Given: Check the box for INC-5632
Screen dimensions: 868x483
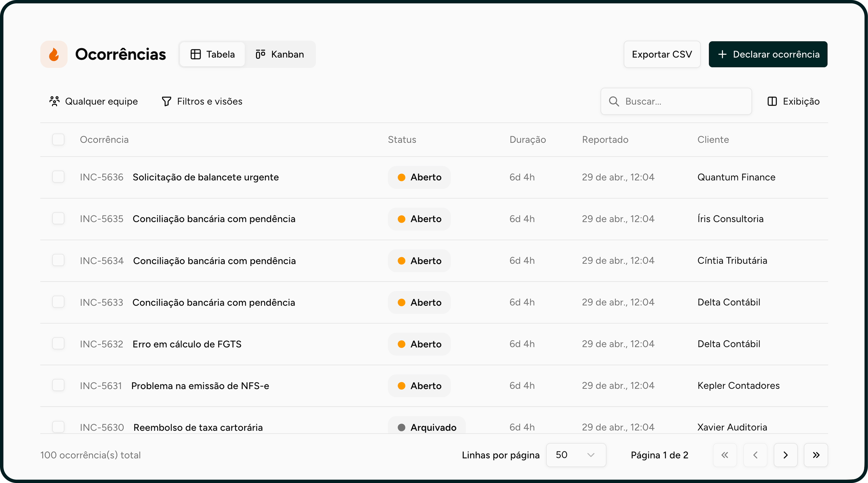Looking at the screenshot, I should coord(58,344).
